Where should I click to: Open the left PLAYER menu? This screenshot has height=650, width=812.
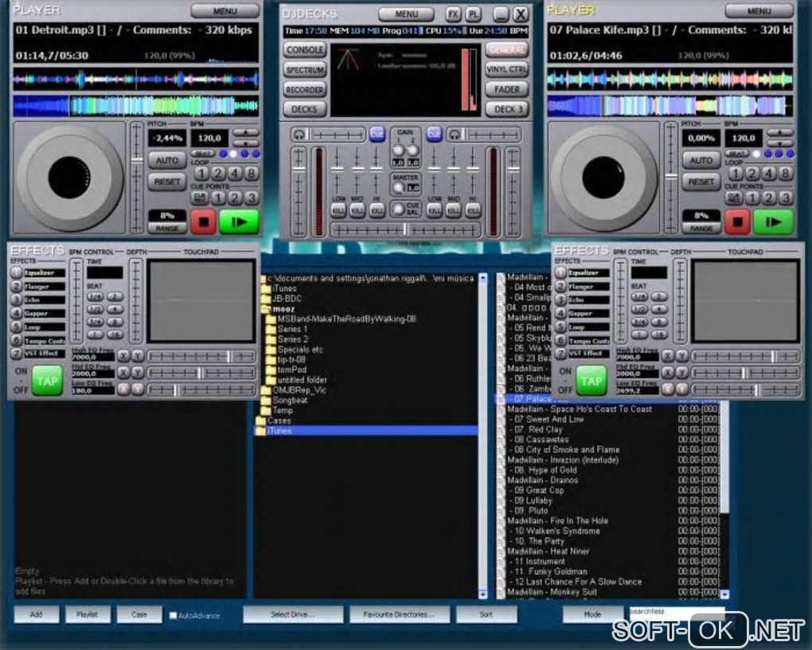[224, 11]
